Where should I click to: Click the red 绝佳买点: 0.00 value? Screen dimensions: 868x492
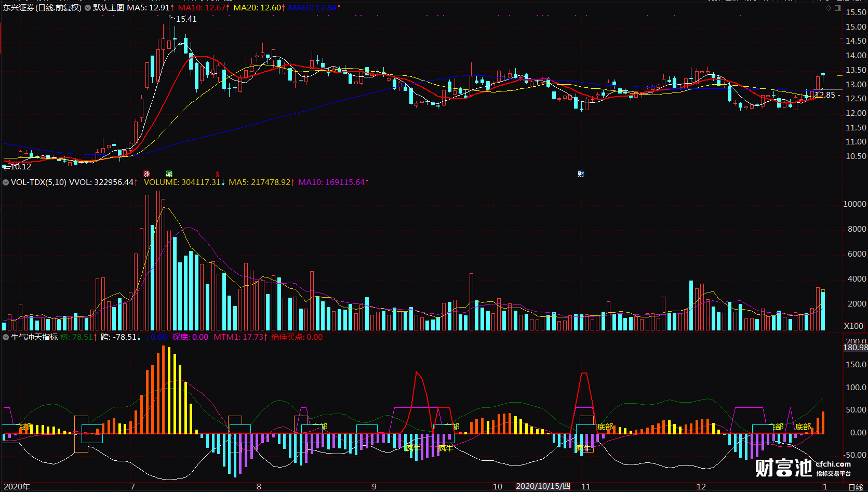coord(297,337)
